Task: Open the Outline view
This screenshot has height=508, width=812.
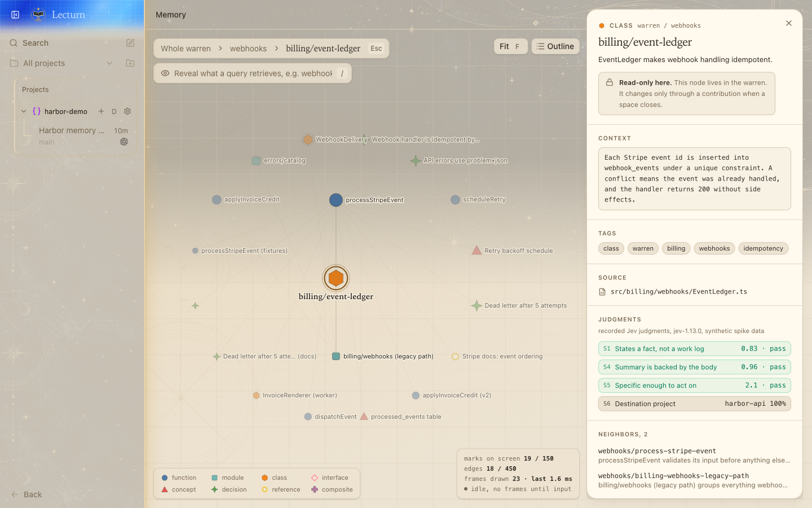Action: (x=555, y=46)
